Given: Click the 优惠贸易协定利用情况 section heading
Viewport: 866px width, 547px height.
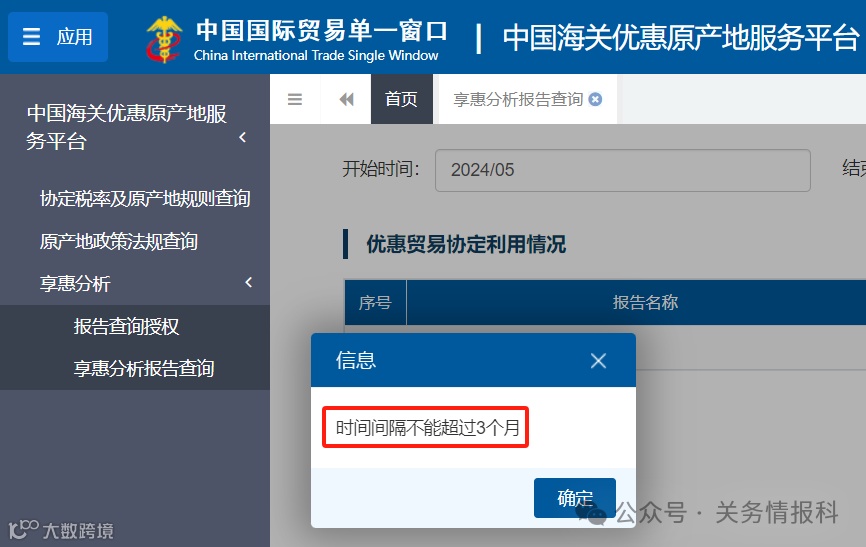Looking at the screenshot, I should [466, 244].
